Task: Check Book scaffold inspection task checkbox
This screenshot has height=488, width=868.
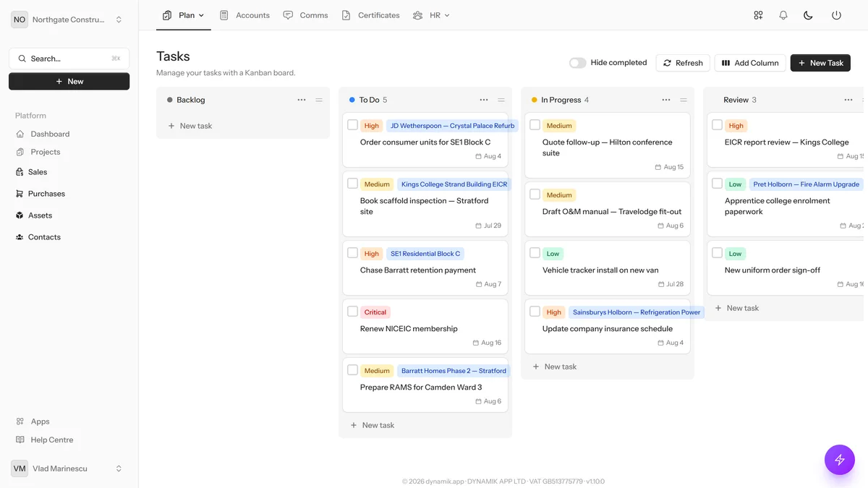Action: point(353,184)
